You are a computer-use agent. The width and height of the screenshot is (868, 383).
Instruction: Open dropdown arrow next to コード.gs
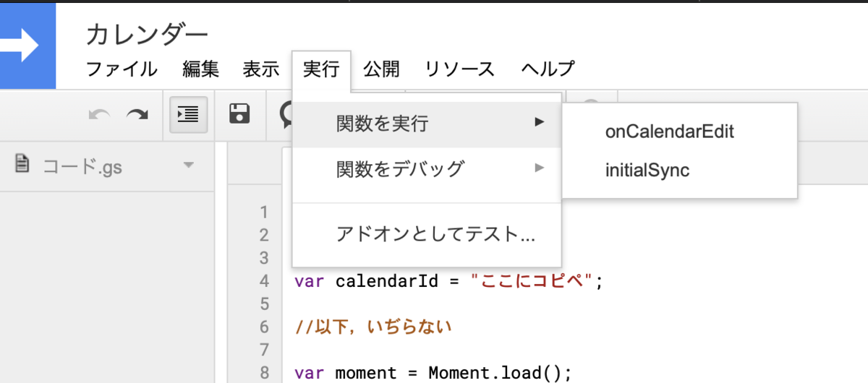(189, 165)
